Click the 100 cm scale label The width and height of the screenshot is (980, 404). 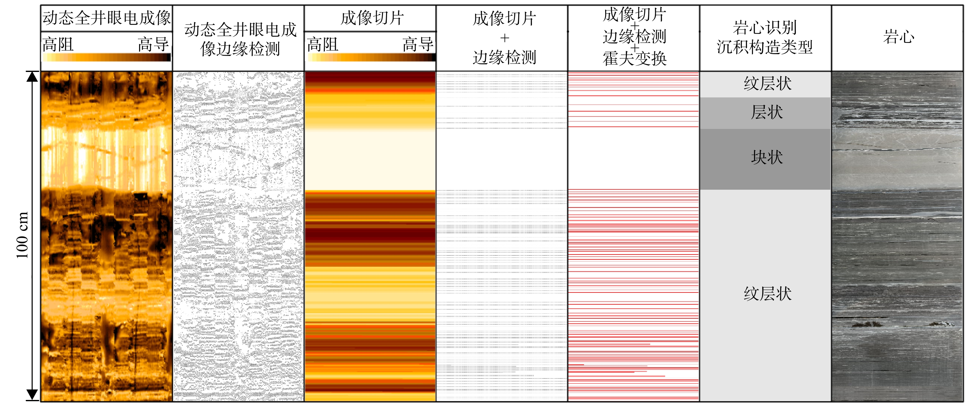coord(22,235)
